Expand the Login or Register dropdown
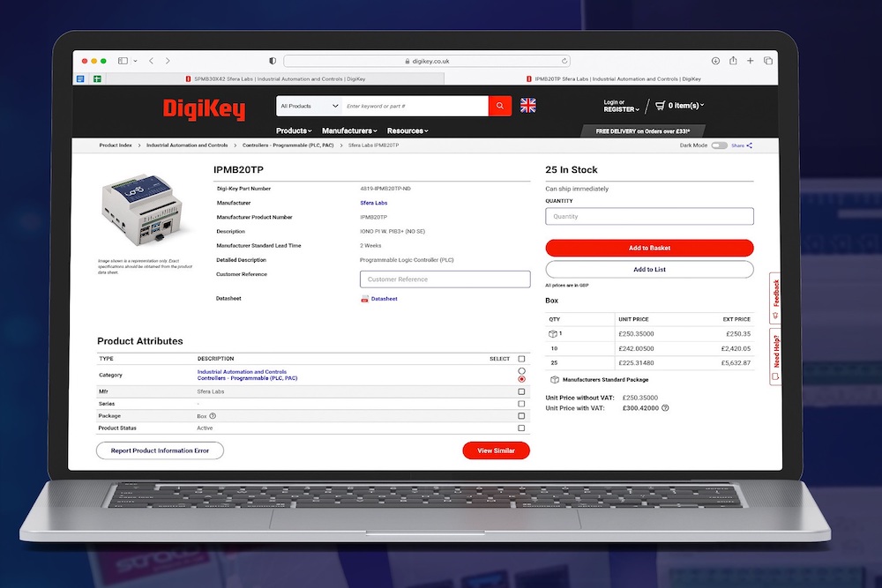The image size is (882, 588). pos(621,106)
